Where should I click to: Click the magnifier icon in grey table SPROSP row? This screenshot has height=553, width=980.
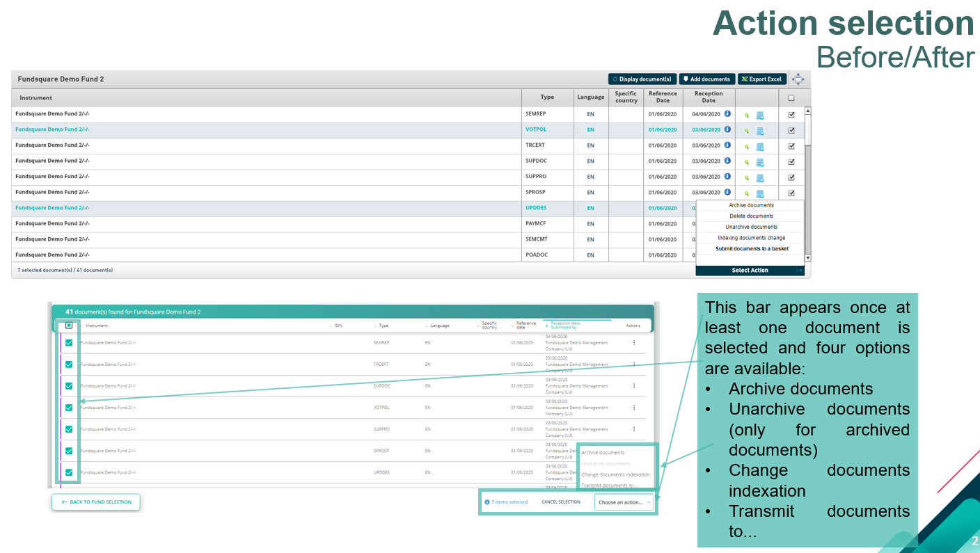pos(747,193)
